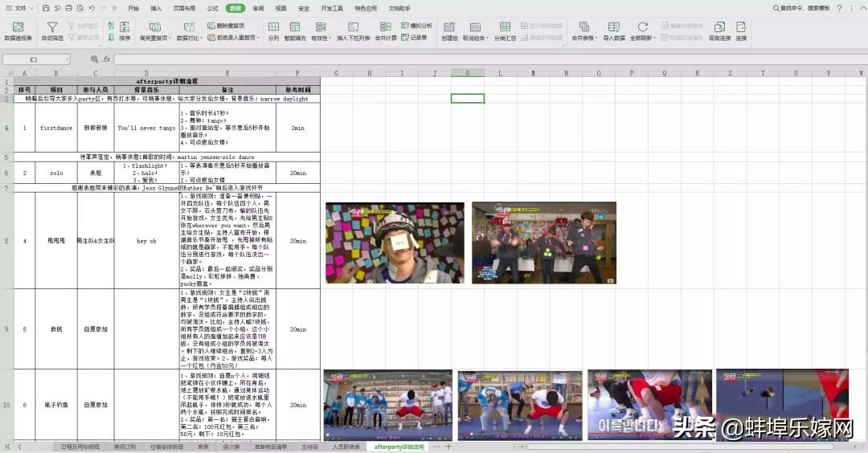
Task: Click cell containing "You'll never tango"
Action: (147, 128)
